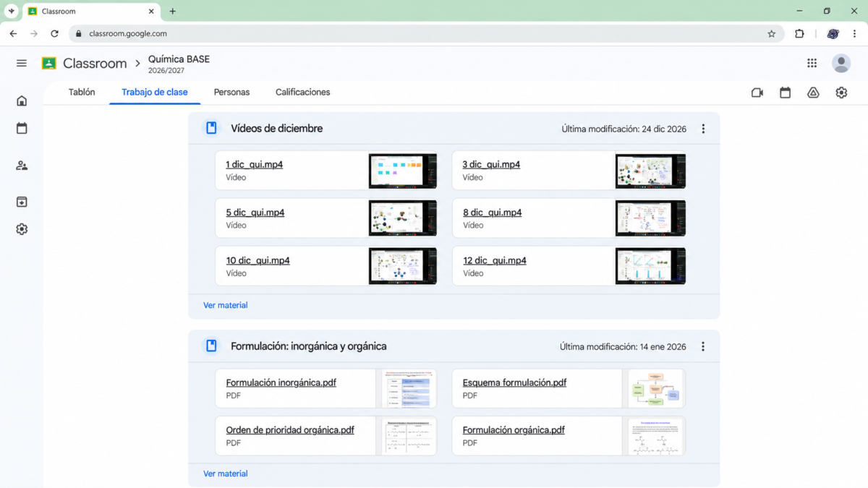Open the main hamburger menu
This screenshot has height=488, width=868.
pos(22,64)
